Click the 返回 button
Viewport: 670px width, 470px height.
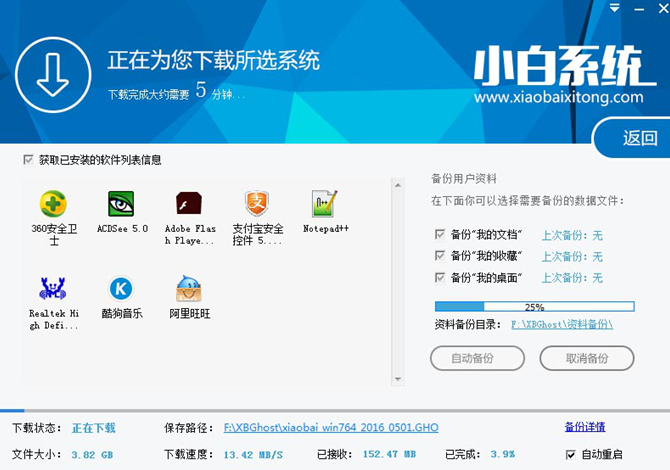[633, 138]
